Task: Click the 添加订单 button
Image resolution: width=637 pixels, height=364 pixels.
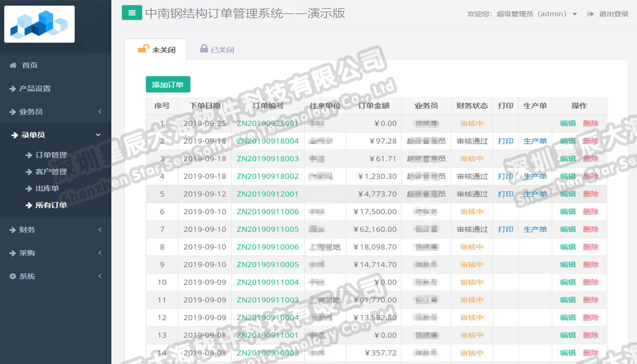Action: 168,85
